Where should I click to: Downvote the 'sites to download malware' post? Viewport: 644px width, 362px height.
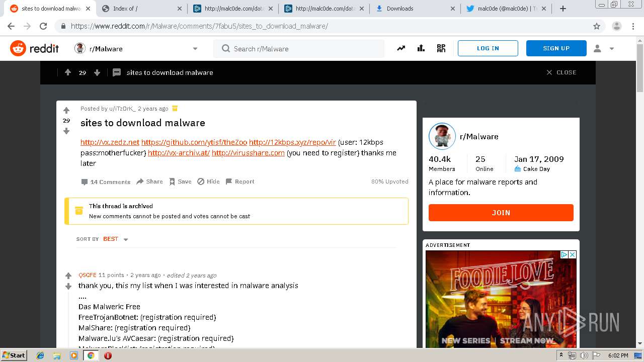pos(66,131)
